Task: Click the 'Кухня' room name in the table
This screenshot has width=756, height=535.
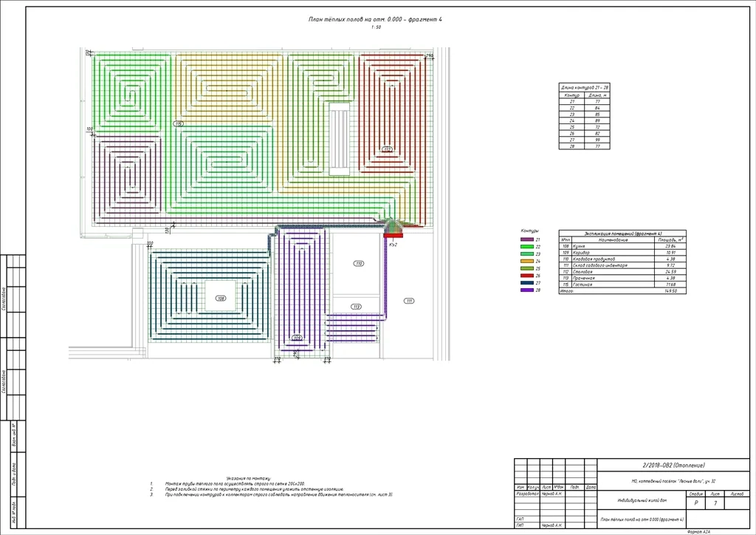Action: click(579, 246)
